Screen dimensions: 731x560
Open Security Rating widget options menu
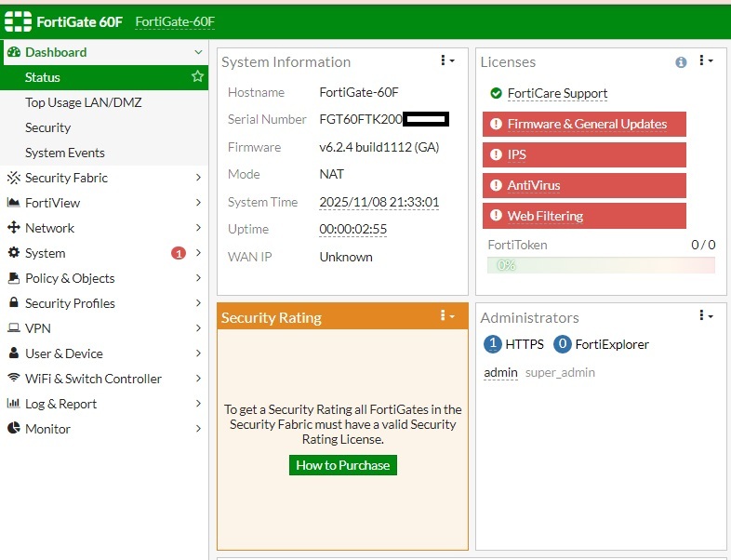(x=447, y=317)
